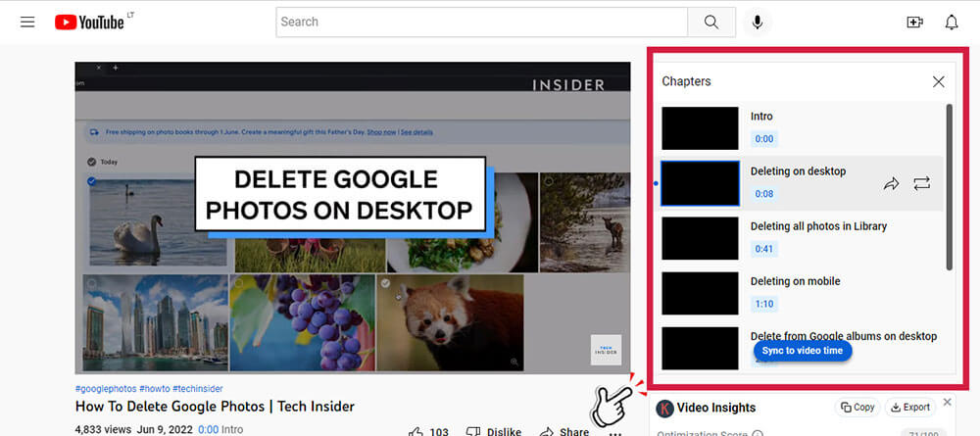Screen dimensions: 980x436
Task: Select the Deleting on desktop chapter thumbnail
Action: (700, 183)
